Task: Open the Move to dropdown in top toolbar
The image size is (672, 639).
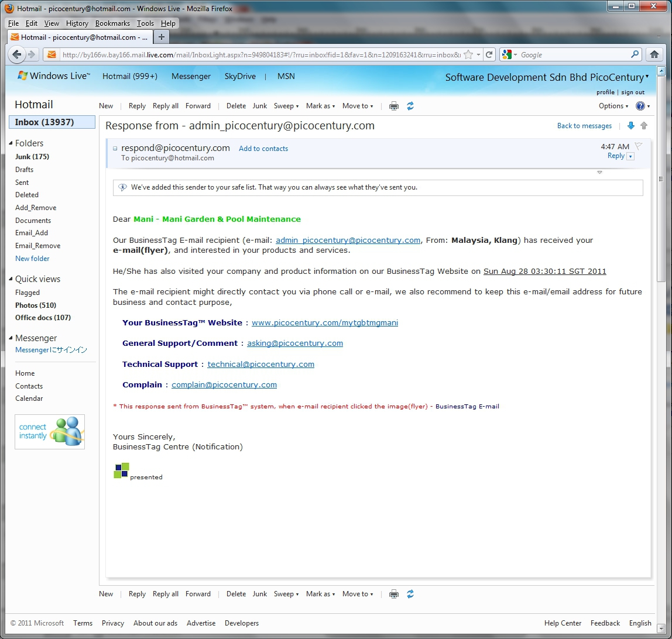Action: 358,106
